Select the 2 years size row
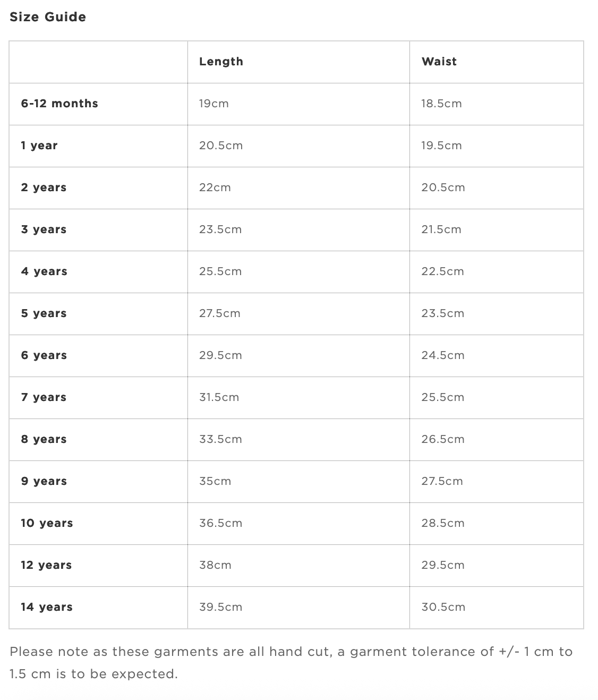Viewport: 598px width, 700px height. [x=296, y=188]
